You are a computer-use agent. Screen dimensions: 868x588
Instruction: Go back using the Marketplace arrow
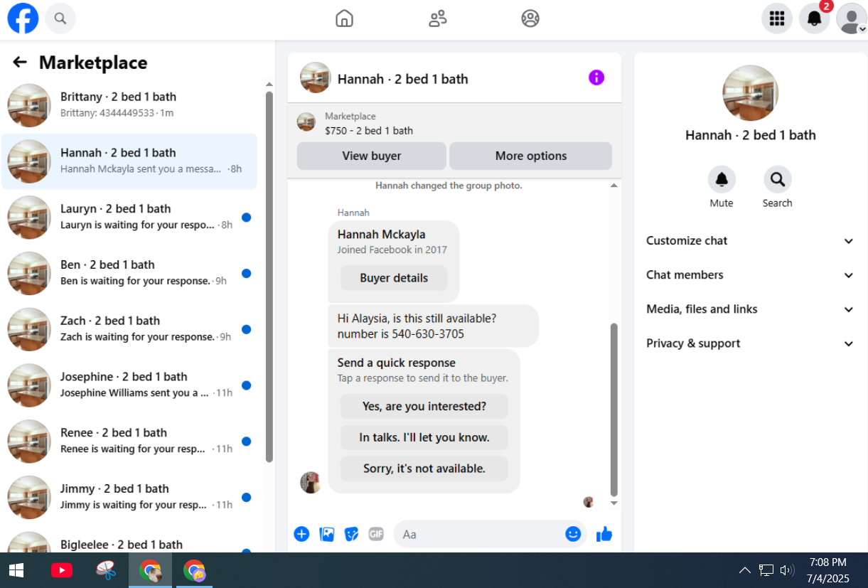(x=20, y=63)
